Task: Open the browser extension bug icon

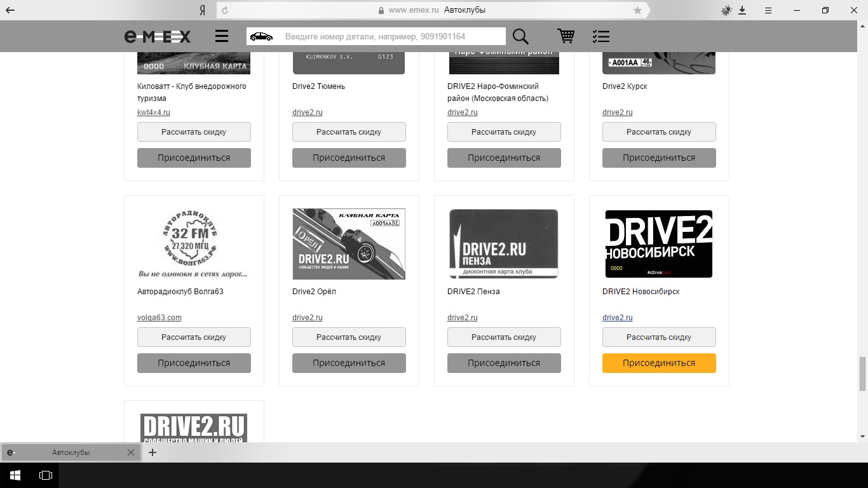Action: 726,10
